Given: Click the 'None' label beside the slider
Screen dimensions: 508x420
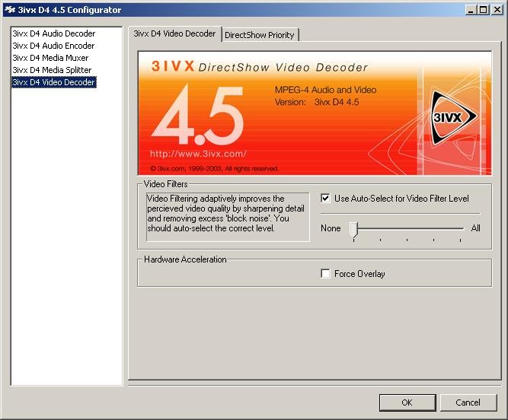Looking at the screenshot, I should [x=331, y=228].
